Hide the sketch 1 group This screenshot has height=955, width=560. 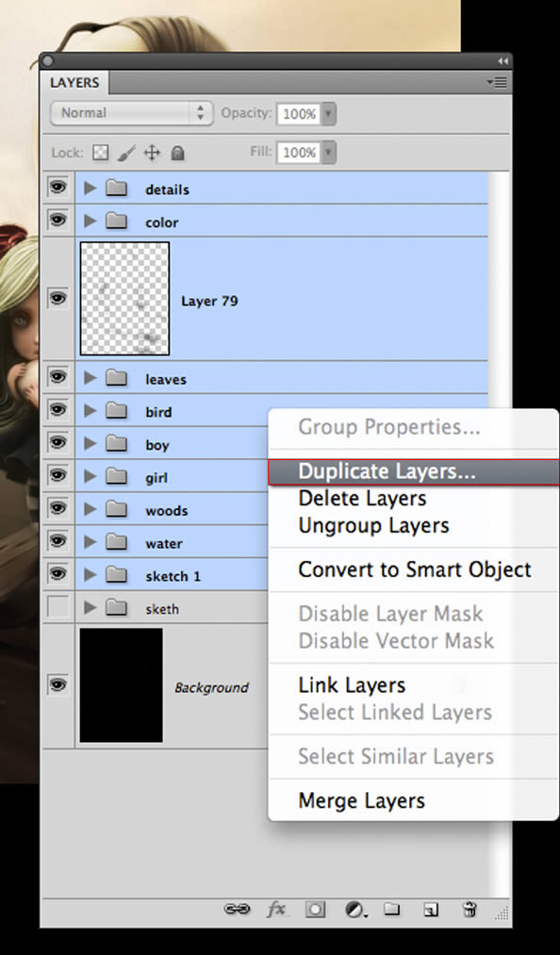pos(58,575)
